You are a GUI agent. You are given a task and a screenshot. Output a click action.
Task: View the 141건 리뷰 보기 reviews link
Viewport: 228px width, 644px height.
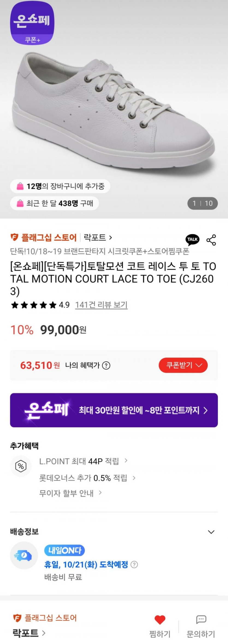pyautogui.click(x=101, y=305)
